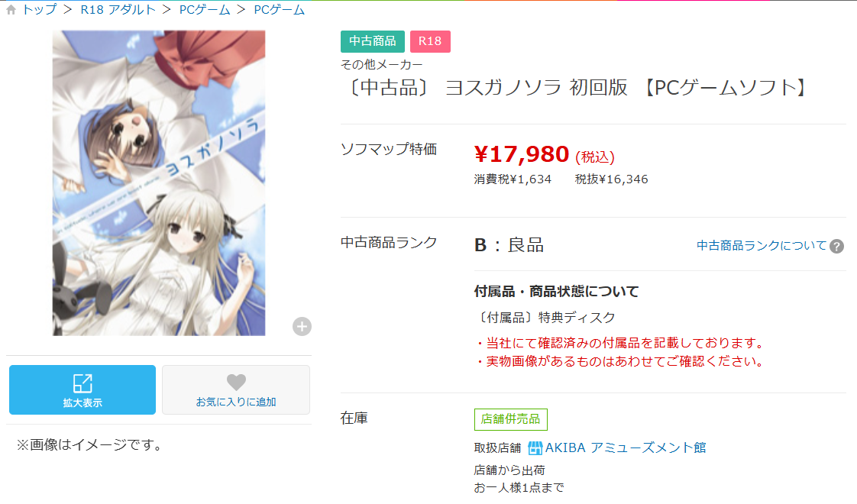Click the B:良品 rank text
857x504 pixels.
pyautogui.click(x=509, y=245)
